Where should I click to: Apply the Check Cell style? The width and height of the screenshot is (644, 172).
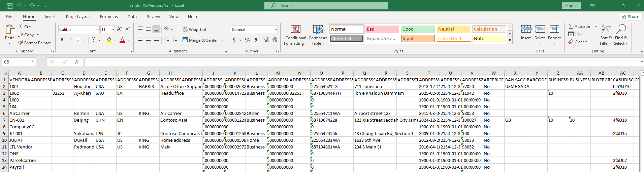[347, 39]
